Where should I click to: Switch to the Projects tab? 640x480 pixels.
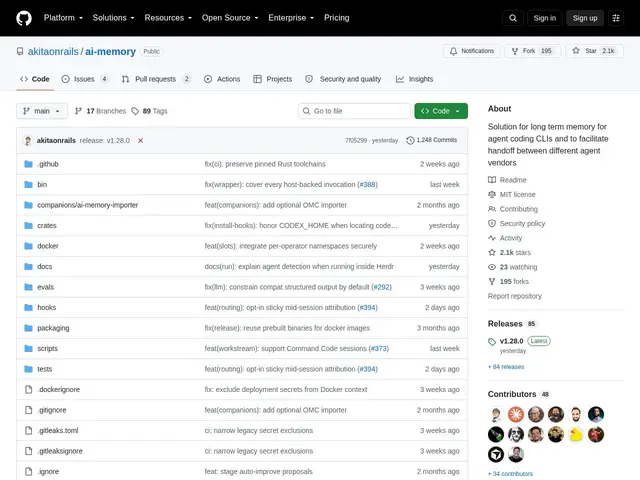[273, 79]
